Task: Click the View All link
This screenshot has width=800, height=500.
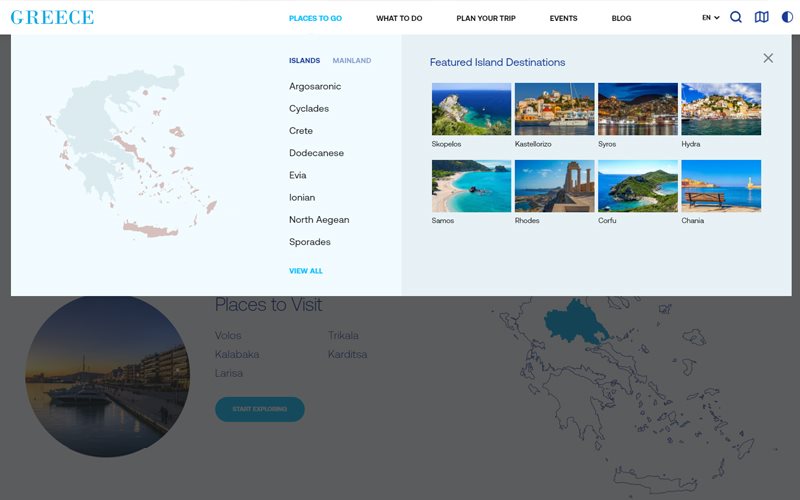Action: pos(306,271)
